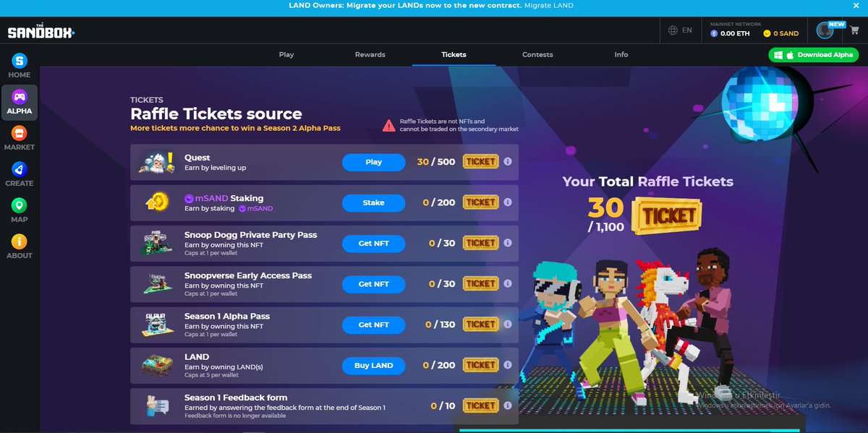868x433 pixels.
Task: Switch to the Info tab
Action: coord(621,54)
